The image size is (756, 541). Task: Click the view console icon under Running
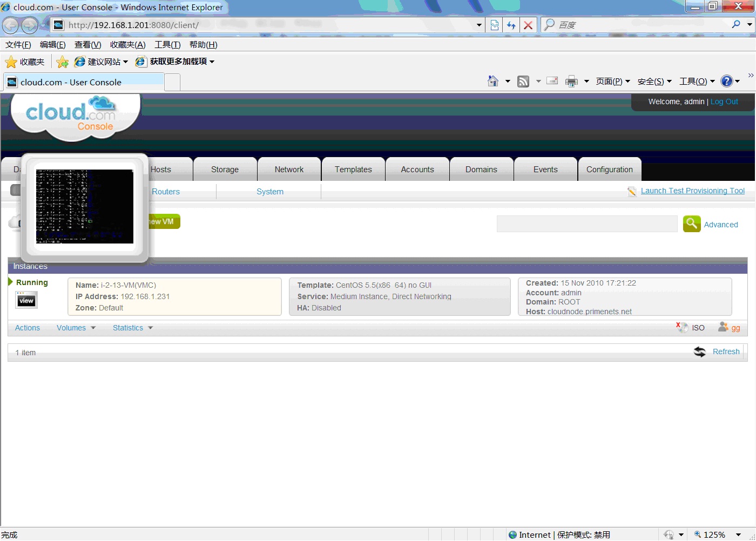pyautogui.click(x=26, y=300)
